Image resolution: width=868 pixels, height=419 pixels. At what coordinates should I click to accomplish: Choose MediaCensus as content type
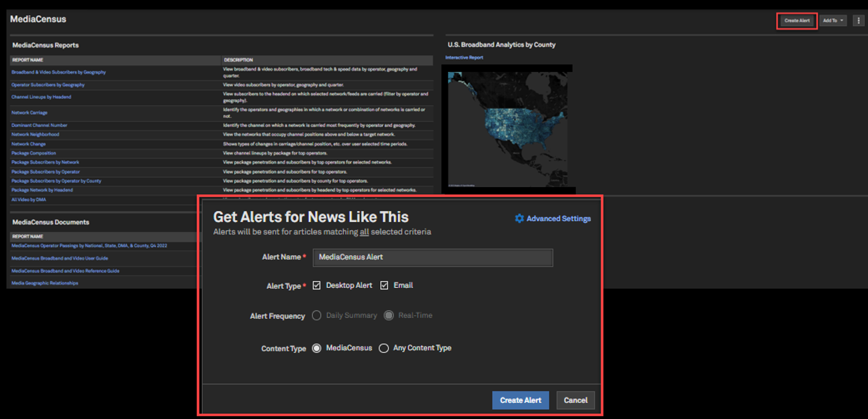click(317, 348)
